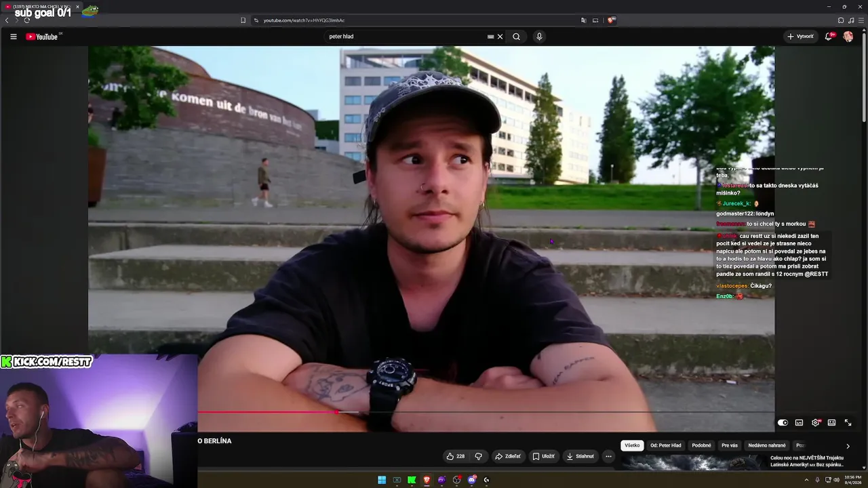
Task: Select the "Podobné" filter chip
Action: point(701,445)
